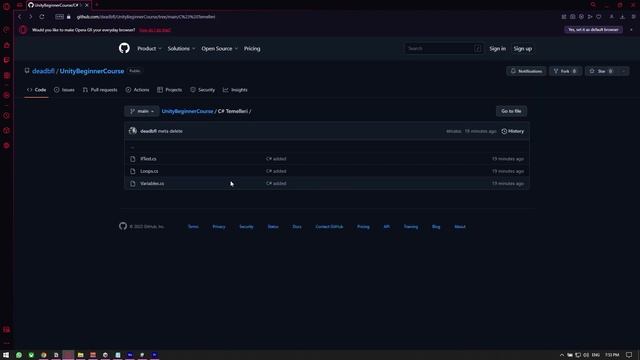Click the Notifications button
This screenshot has width=640, height=360.
(526, 71)
